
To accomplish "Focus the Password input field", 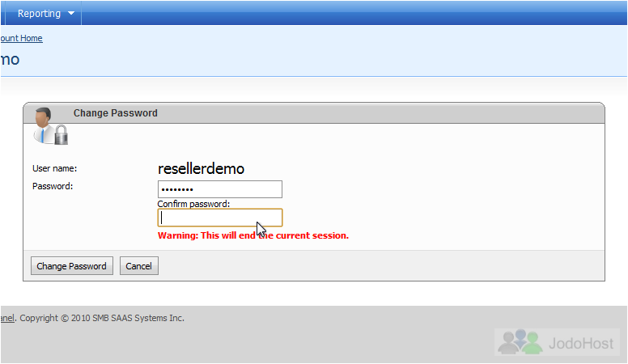I will click(x=220, y=189).
